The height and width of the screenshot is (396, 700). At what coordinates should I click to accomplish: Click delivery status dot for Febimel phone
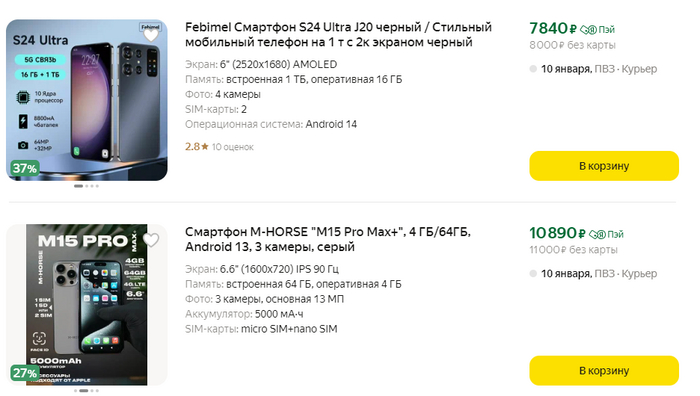(x=533, y=69)
